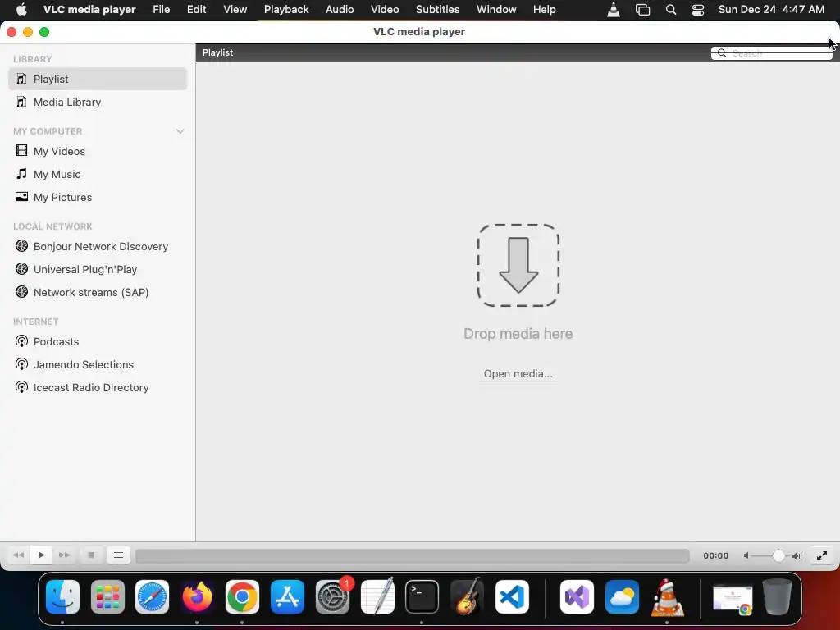The width and height of the screenshot is (840, 630).
Task: Mute audio using the low-volume speaker icon
Action: click(746, 555)
